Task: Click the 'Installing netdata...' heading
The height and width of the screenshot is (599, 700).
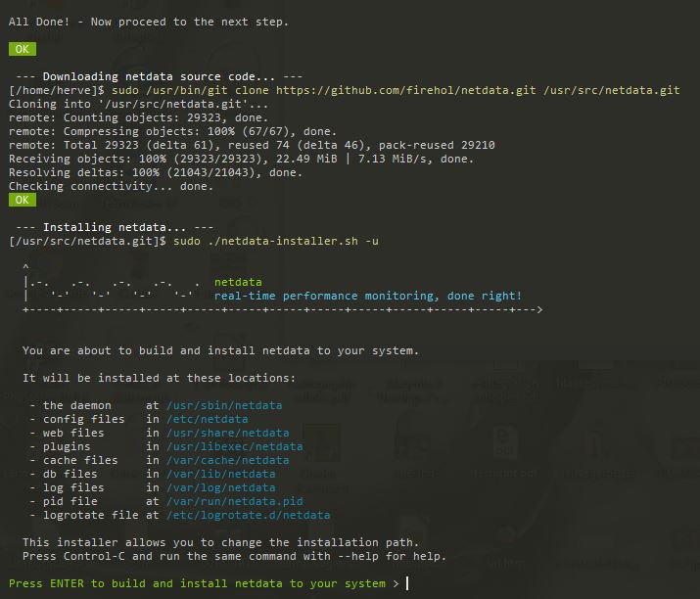Action: point(115,227)
